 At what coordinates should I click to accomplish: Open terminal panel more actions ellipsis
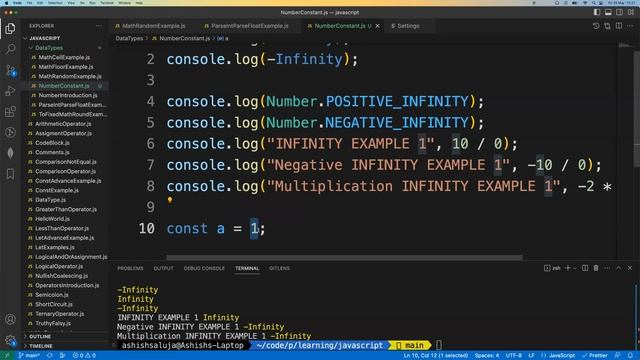tap(607, 268)
